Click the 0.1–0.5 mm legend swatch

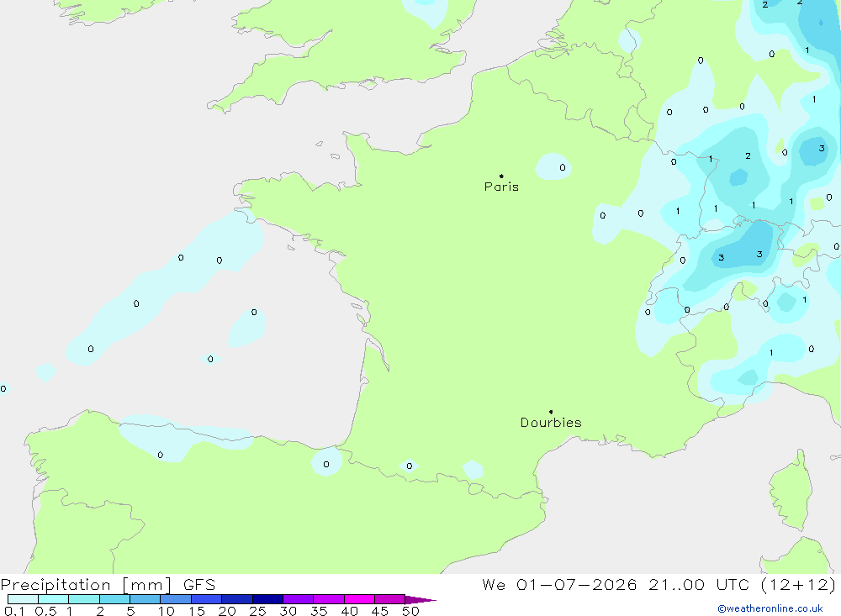pos(23,599)
